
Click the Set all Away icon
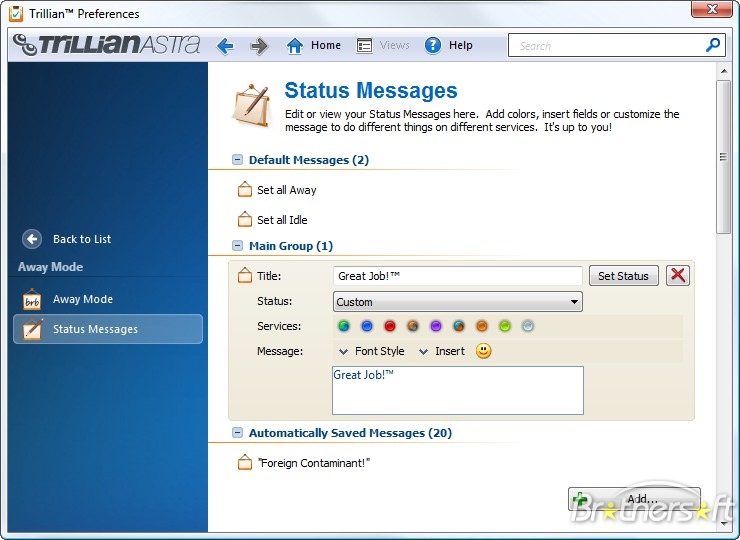tap(244, 189)
